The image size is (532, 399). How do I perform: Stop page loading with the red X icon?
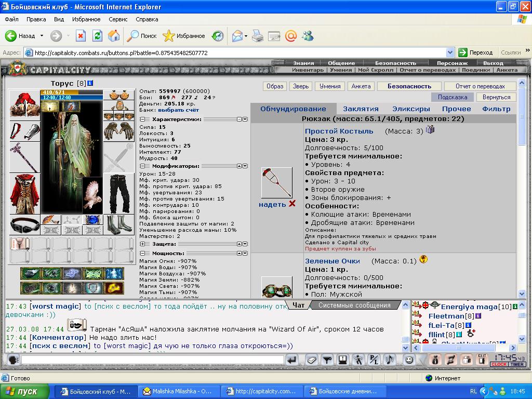(x=81, y=36)
